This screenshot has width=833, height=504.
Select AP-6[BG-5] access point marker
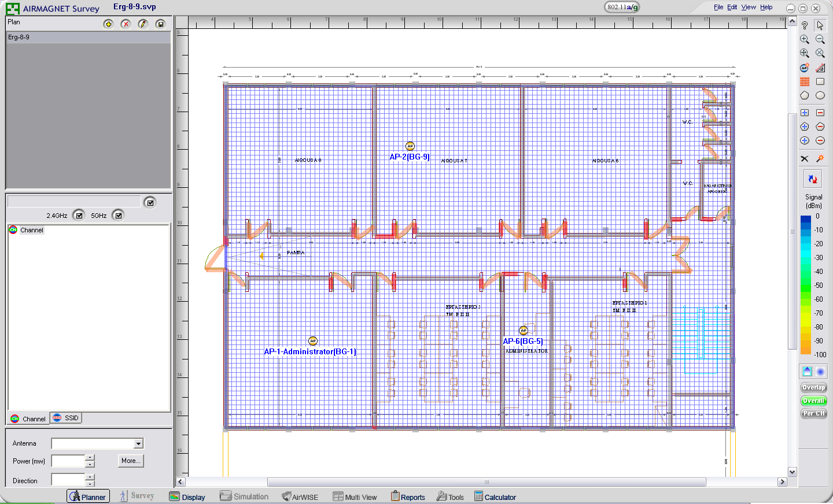524,331
